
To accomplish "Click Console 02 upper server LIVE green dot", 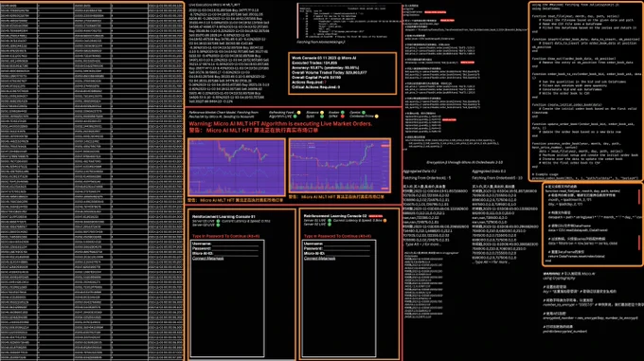I will 330,221.
